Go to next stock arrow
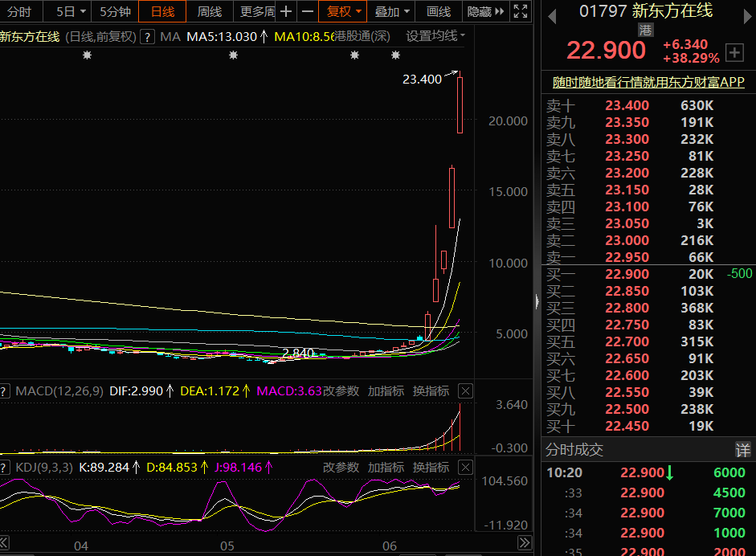The width and height of the screenshot is (756, 556). [747, 18]
